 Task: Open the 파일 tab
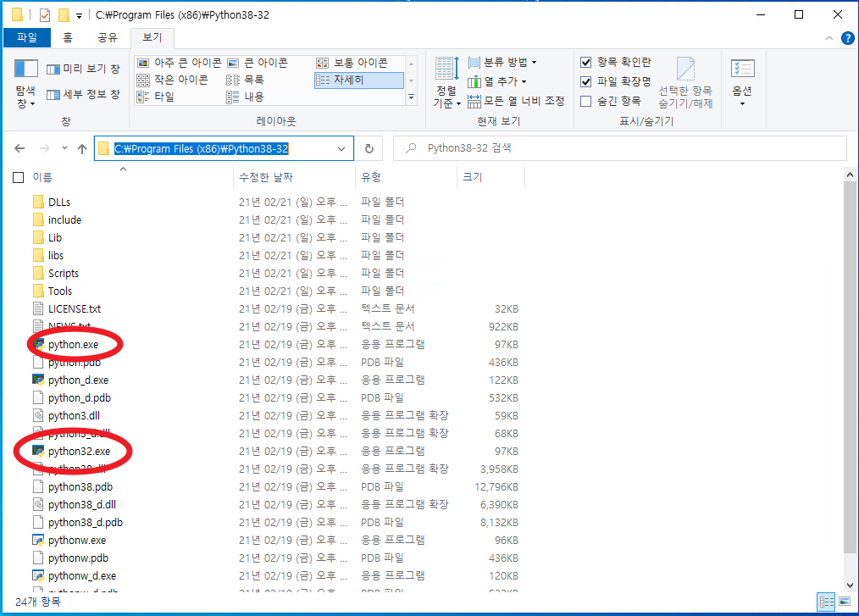27,37
